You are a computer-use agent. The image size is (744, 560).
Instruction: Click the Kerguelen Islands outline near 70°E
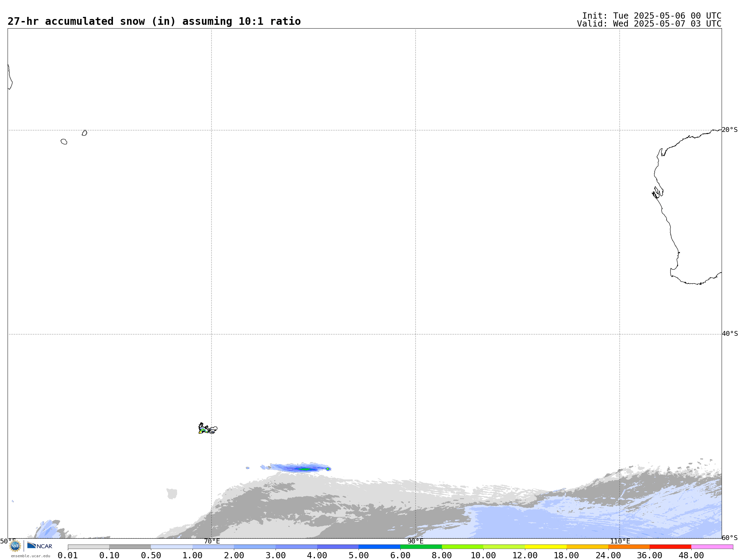208,428
